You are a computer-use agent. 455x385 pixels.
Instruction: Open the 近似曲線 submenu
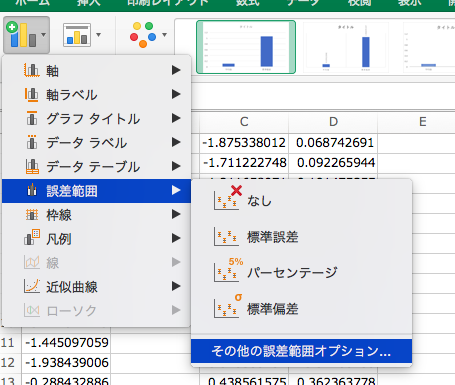pyautogui.click(x=96, y=287)
